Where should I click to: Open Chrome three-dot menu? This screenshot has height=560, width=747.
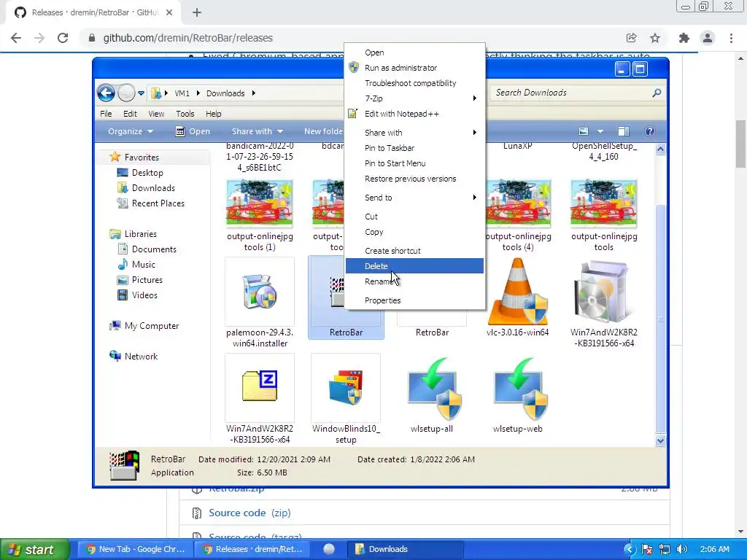click(731, 38)
